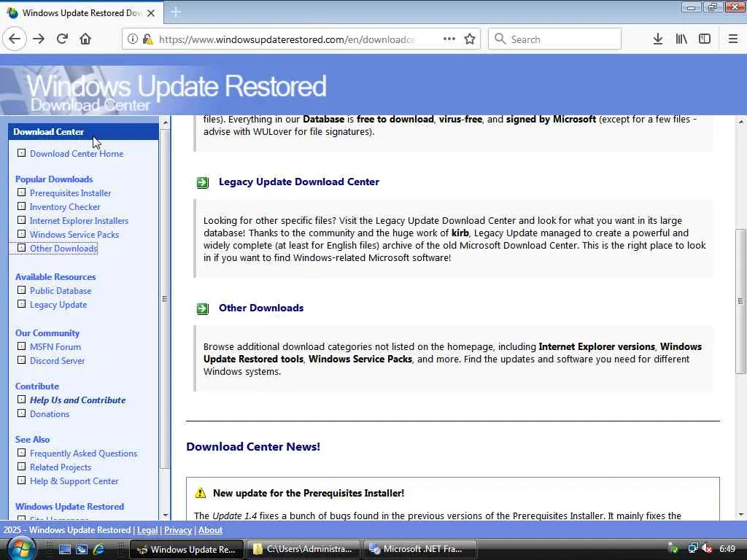Open the Public Database link

(61, 291)
